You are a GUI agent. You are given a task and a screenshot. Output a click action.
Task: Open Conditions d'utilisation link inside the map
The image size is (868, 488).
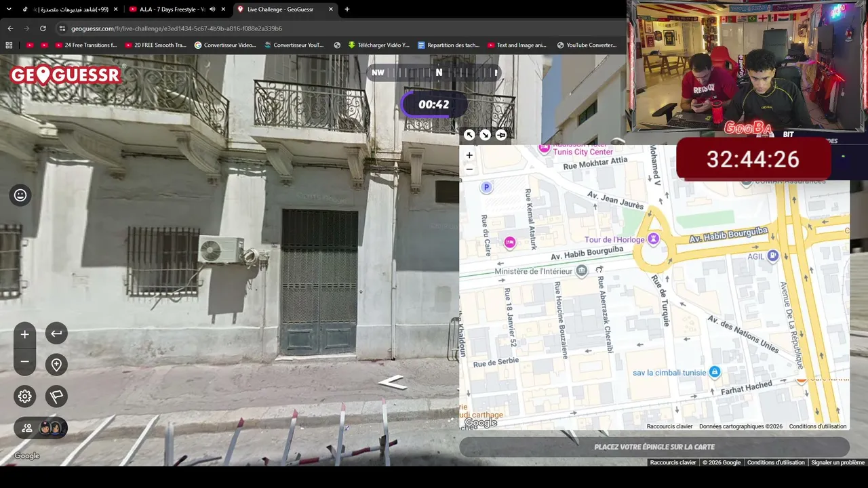(x=818, y=426)
